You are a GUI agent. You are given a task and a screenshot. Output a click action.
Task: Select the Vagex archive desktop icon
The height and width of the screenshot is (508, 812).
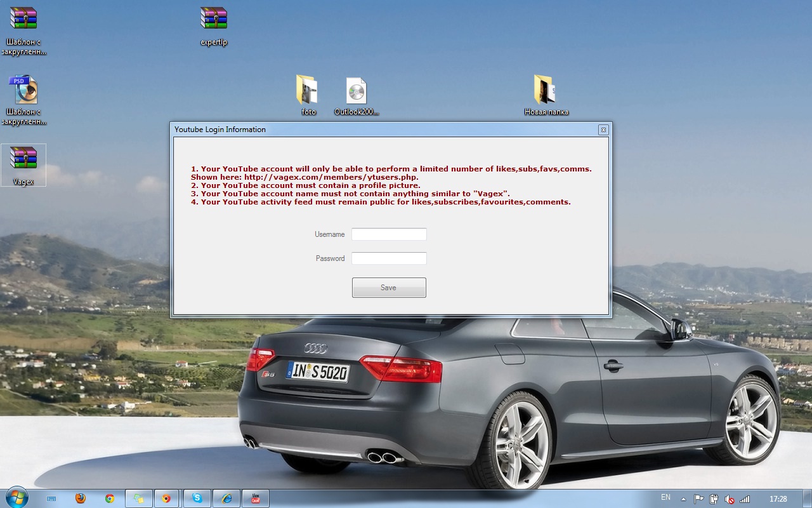pos(23,165)
